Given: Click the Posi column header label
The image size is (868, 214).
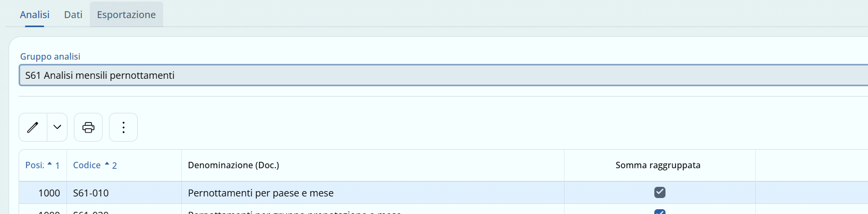Looking at the screenshot, I should pos(34,166).
